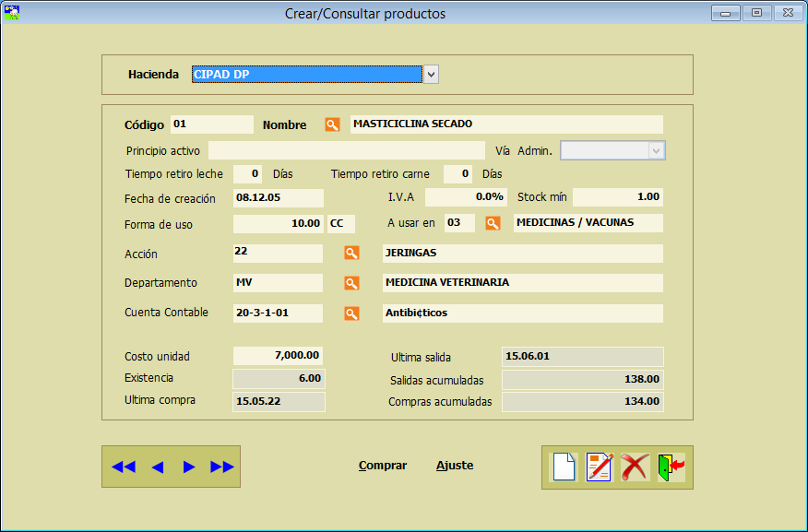
Task: Click the Acción search magnifier icon
Action: coord(351,253)
